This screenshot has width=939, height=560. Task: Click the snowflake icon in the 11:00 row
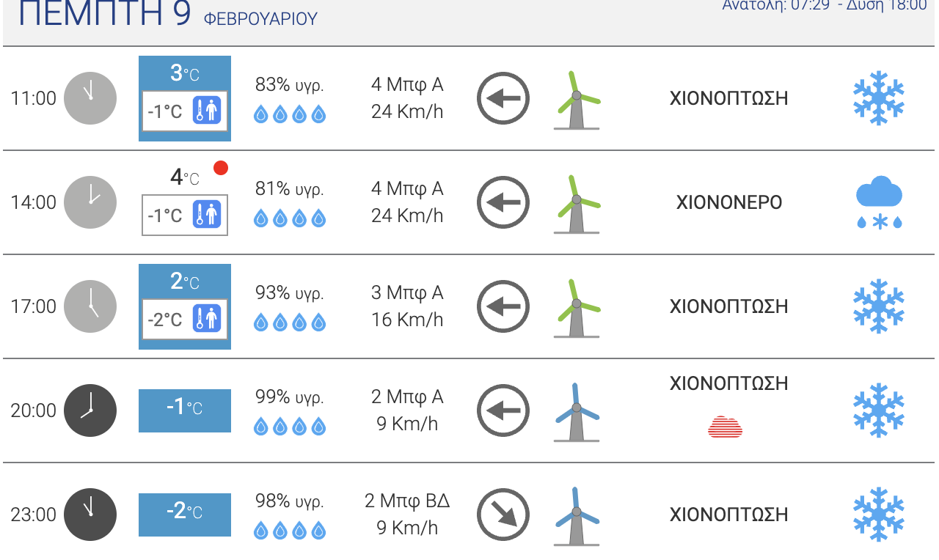coord(879,98)
